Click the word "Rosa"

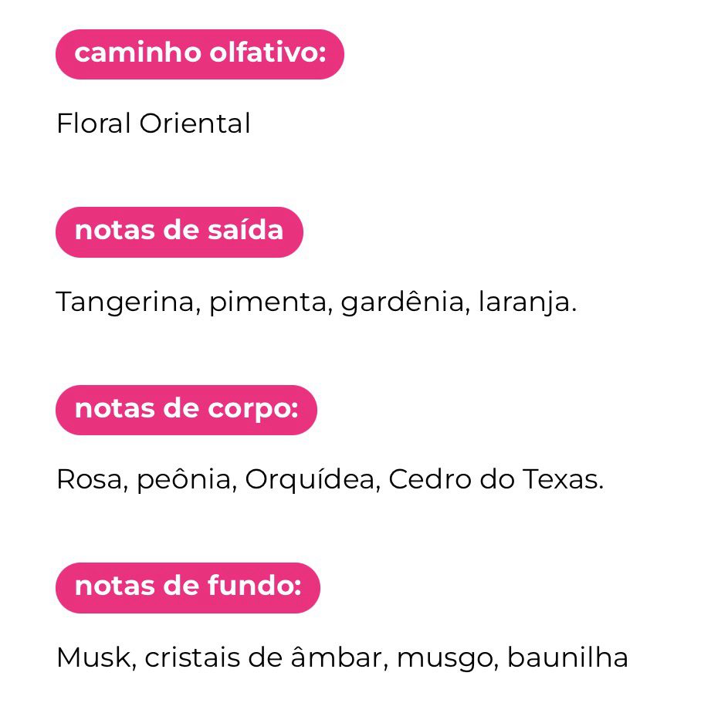click(x=90, y=480)
